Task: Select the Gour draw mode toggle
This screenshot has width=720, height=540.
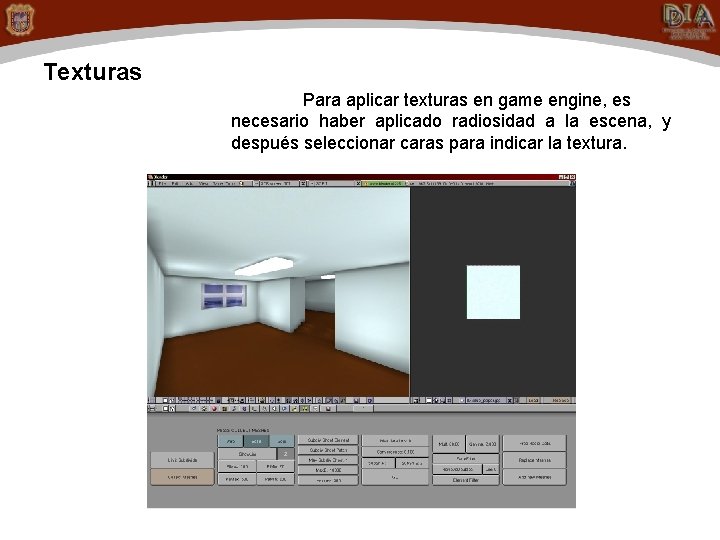Action: (x=281, y=441)
